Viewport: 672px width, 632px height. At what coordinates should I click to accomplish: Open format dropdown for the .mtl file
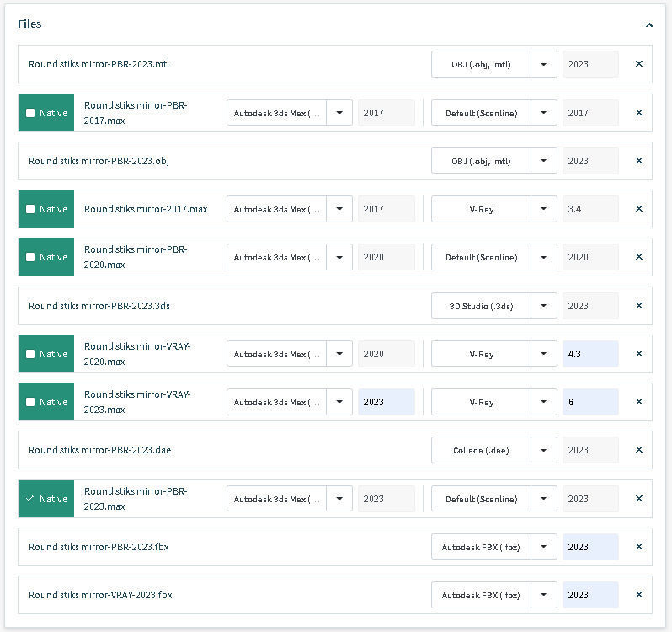tap(544, 64)
